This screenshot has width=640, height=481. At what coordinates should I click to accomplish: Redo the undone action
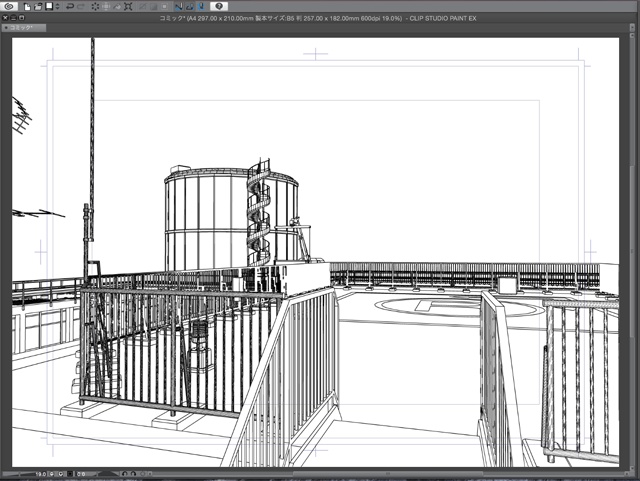tap(81, 6)
